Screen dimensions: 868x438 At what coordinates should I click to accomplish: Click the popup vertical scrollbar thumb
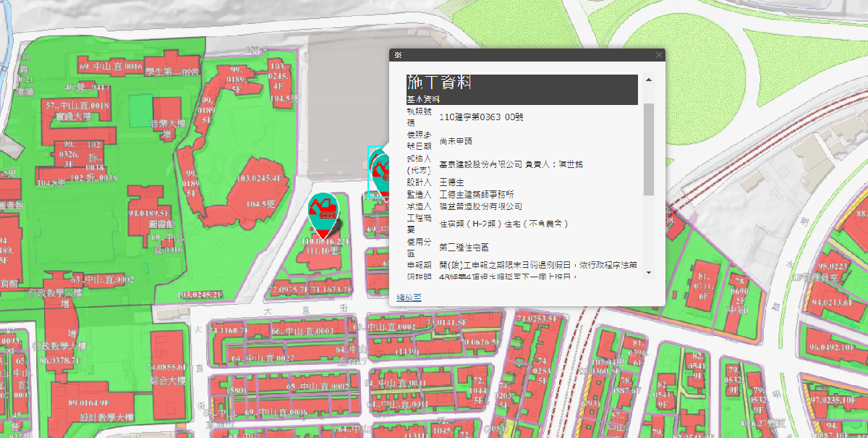tap(649, 149)
